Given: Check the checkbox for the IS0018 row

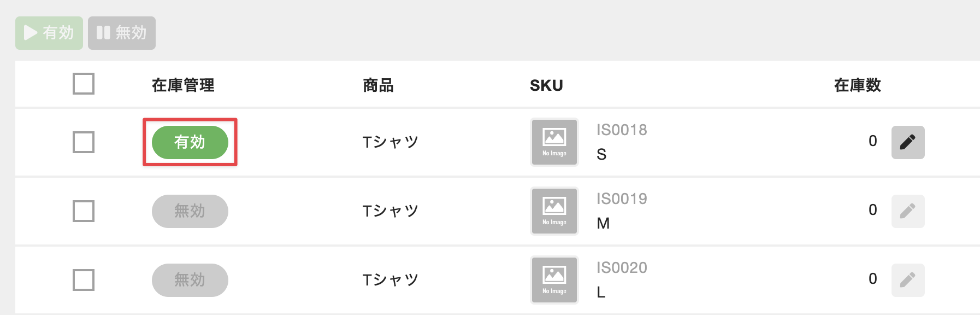Looking at the screenshot, I should pyautogui.click(x=84, y=142).
